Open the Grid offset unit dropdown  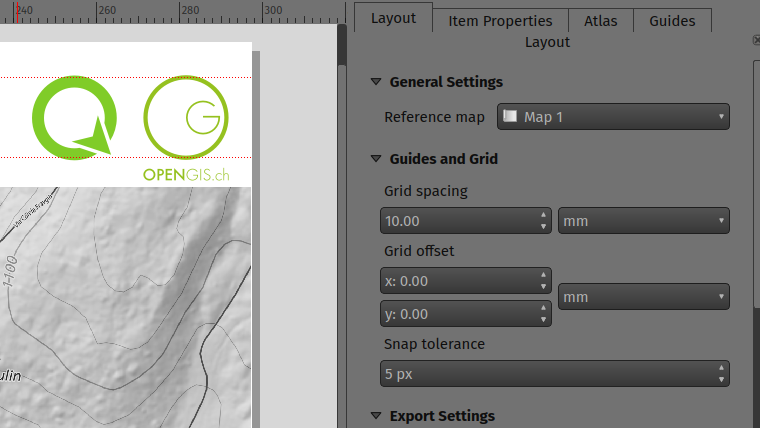tap(643, 297)
